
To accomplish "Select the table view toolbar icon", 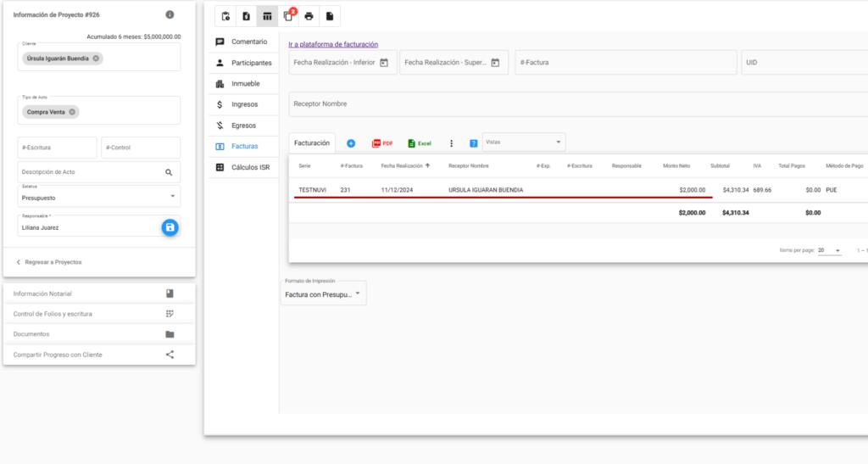I will click(267, 17).
